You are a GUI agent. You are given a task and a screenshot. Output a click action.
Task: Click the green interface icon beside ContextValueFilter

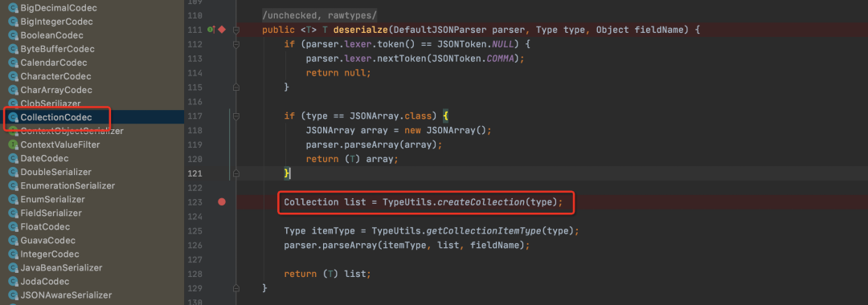pyautogui.click(x=13, y=144)
